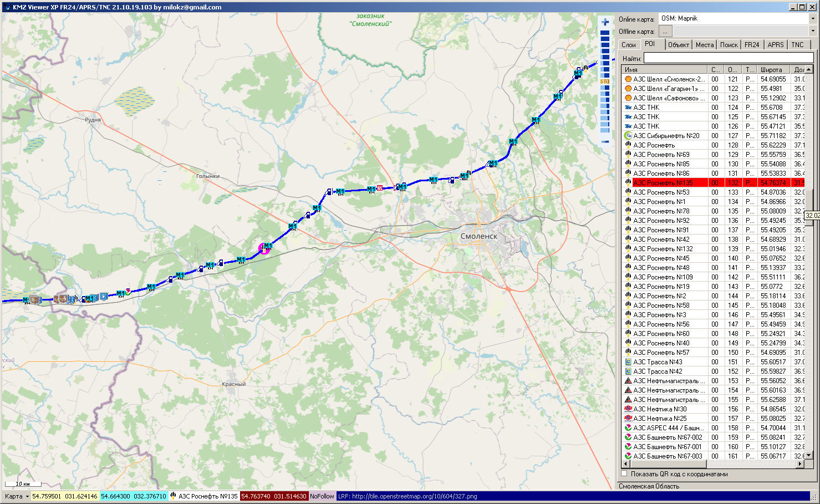Image resolution: width=820 pixels, height=504 pixels.
Task: Click the horizontal scrollbar right arrow
Action: click(800, 464)
